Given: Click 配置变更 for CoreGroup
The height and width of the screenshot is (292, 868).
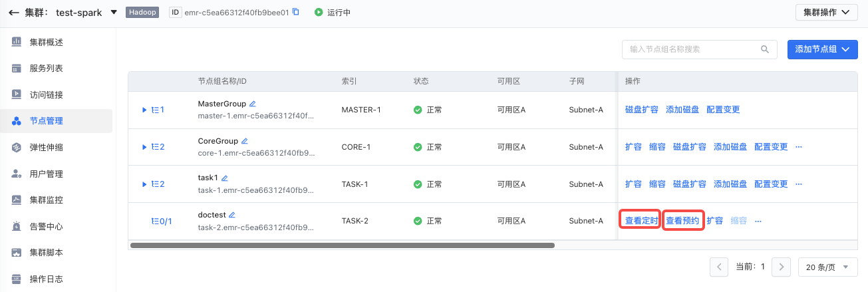Looking at the screenshot, I should pyautogui.click(x=771, y=147).
